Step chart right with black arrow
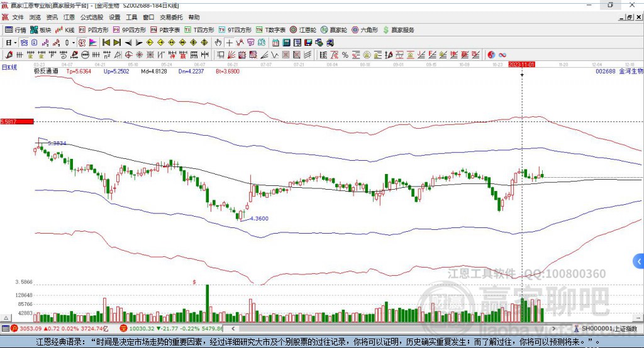644x348 pixels. (x=139, y=43)
